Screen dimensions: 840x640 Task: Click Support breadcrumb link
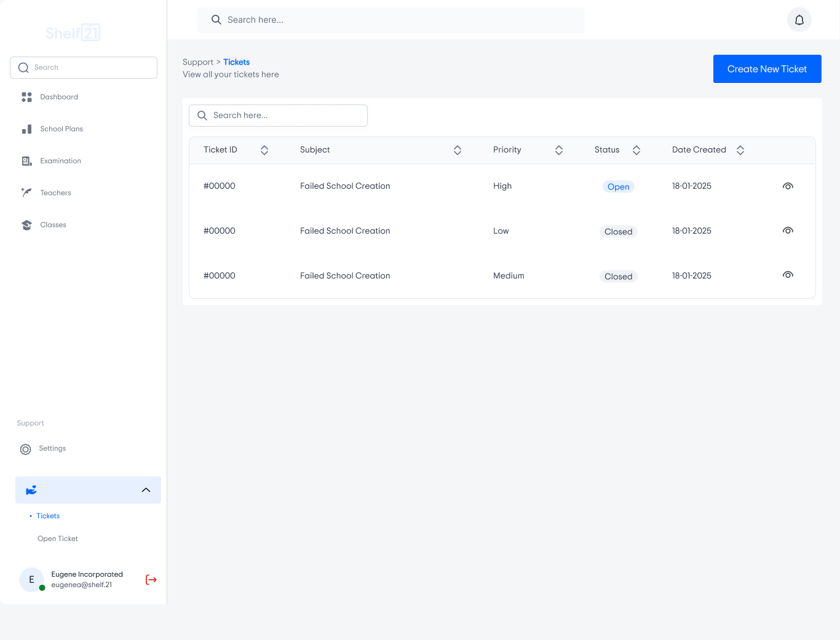pos(198,62)
